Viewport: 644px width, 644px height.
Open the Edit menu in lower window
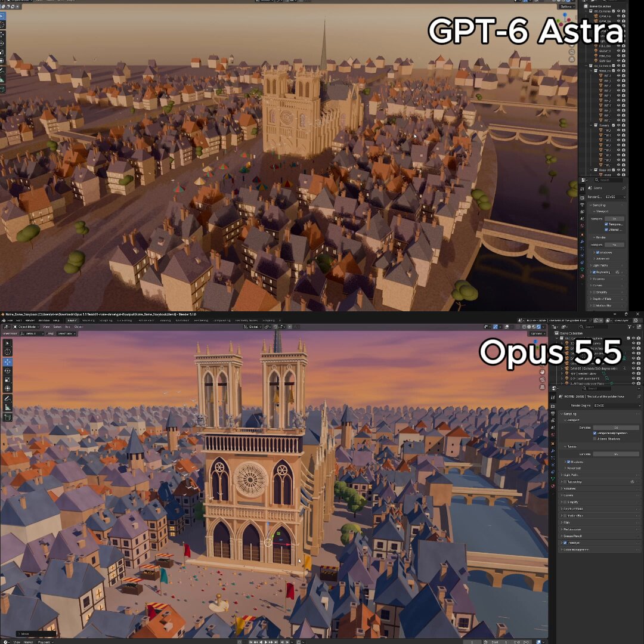(x=19, y=320)
